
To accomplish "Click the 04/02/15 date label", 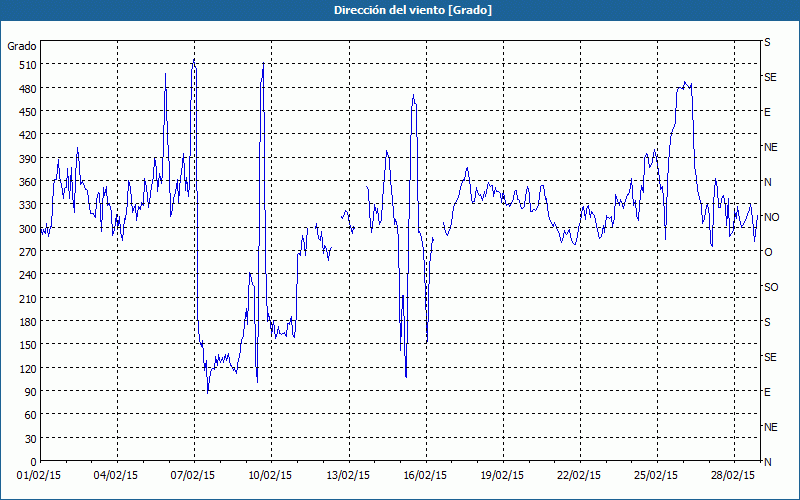I will (116, 476).
